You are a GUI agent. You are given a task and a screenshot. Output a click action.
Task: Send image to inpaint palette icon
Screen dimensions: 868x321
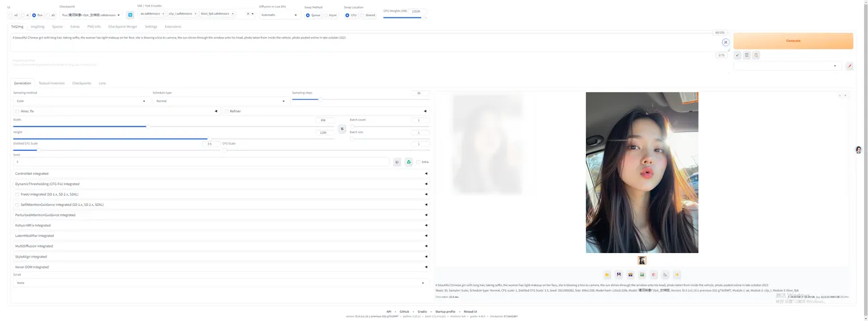pyautogui.click(x=654, y=275)
